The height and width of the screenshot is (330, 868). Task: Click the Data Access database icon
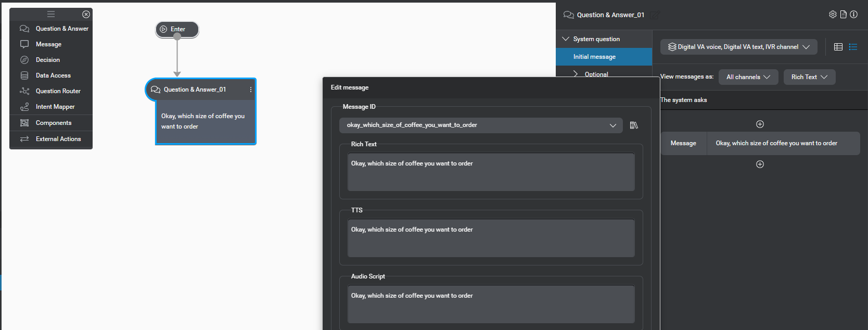[x=24, y=75]
